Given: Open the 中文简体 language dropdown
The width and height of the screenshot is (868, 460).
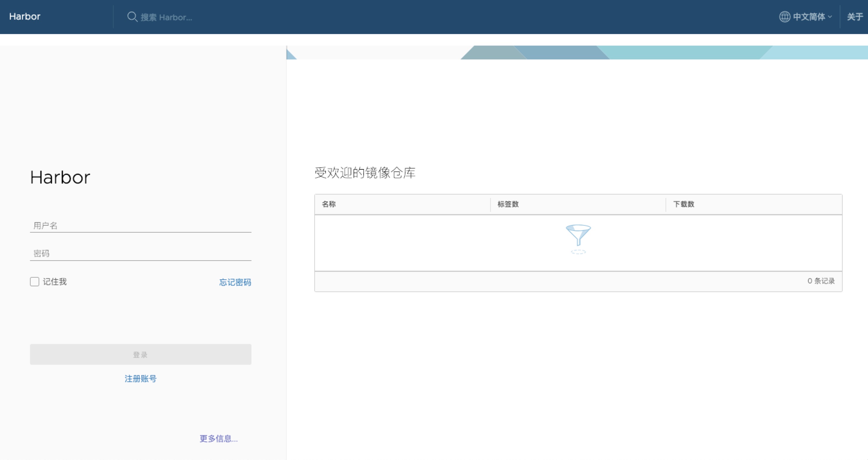Looking at the screenshot, I should (806, 17).
